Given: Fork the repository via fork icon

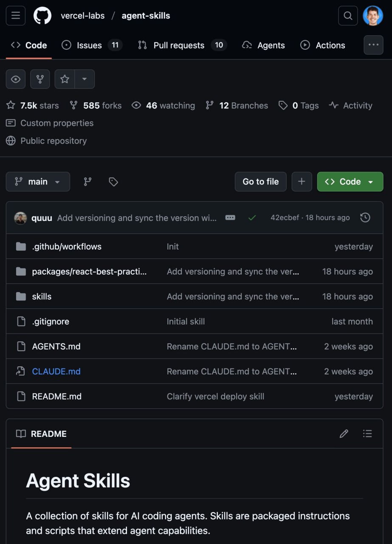Looking at the screenshot, I should click(40, 79).
